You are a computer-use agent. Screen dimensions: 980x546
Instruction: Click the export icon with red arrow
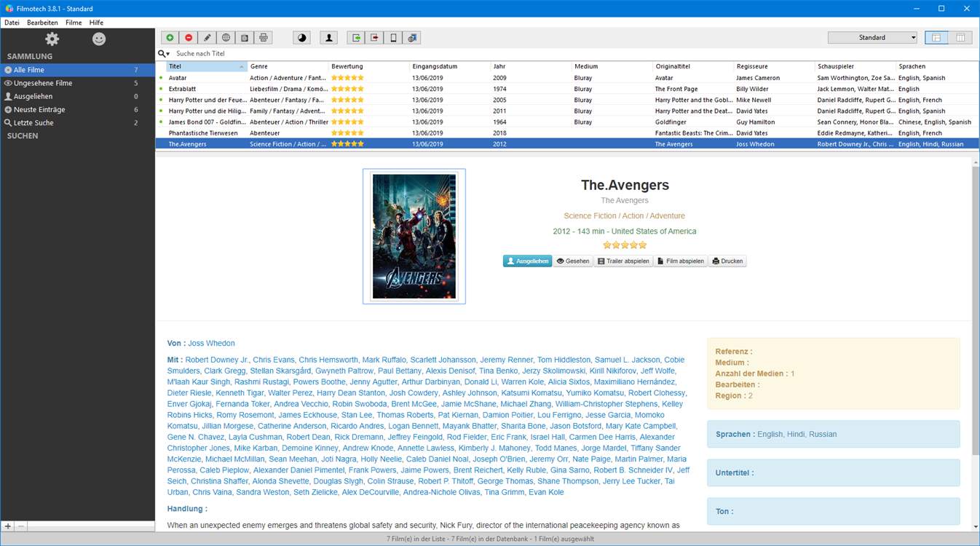click(375, 38)
